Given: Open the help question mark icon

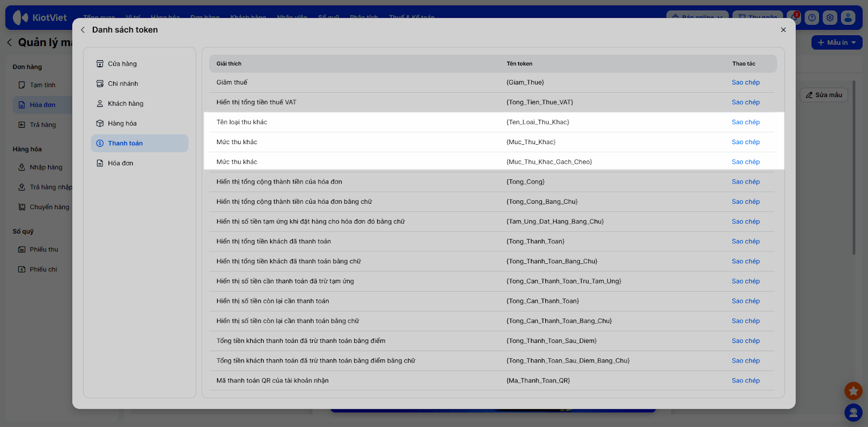Looking at the screenshot, I should 812,17.
